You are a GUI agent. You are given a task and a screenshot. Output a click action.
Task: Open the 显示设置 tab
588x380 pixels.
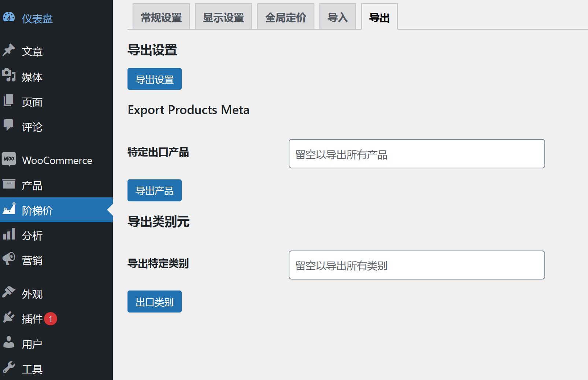223,17
